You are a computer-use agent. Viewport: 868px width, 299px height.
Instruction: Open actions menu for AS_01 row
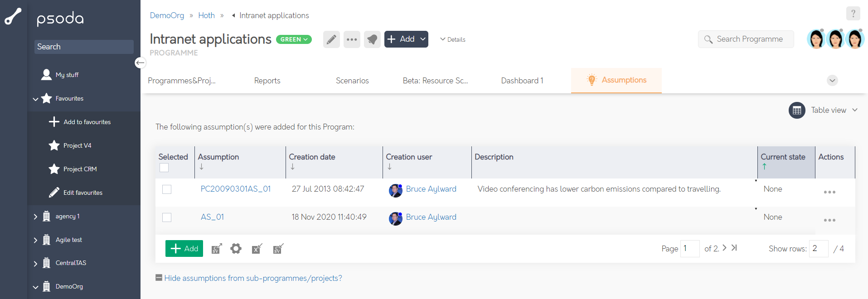click(x=829, y=220)
